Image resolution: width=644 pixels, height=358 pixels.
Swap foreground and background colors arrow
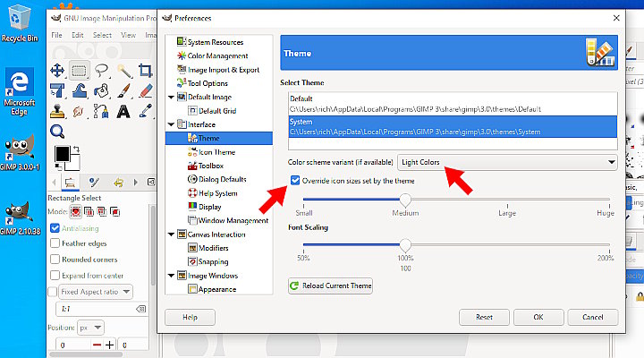pos(76,149)
